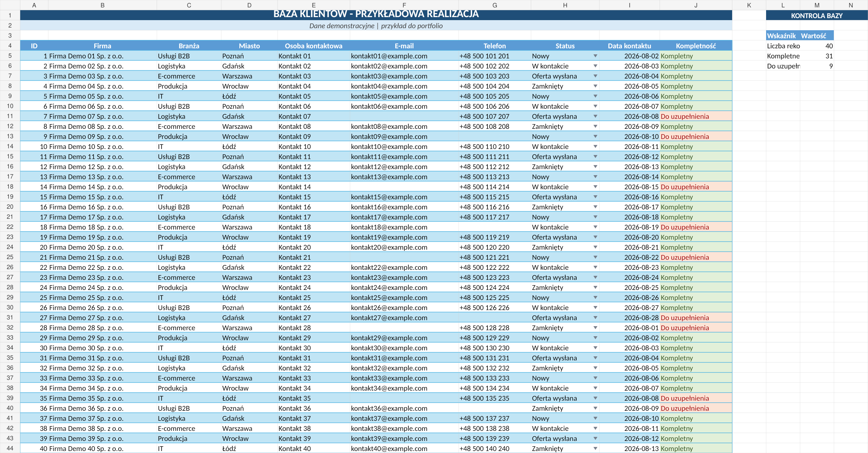
Task: Click the title 'BAZA KLIENTÓW - PRZYKŁADOWA REALIZACJA'
Action: 376,14
